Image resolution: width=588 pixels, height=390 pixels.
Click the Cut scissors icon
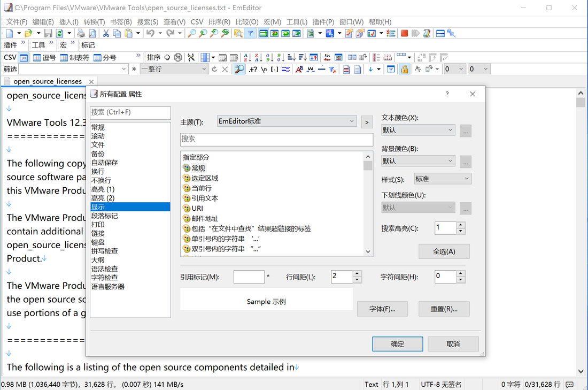pos(106,33)
